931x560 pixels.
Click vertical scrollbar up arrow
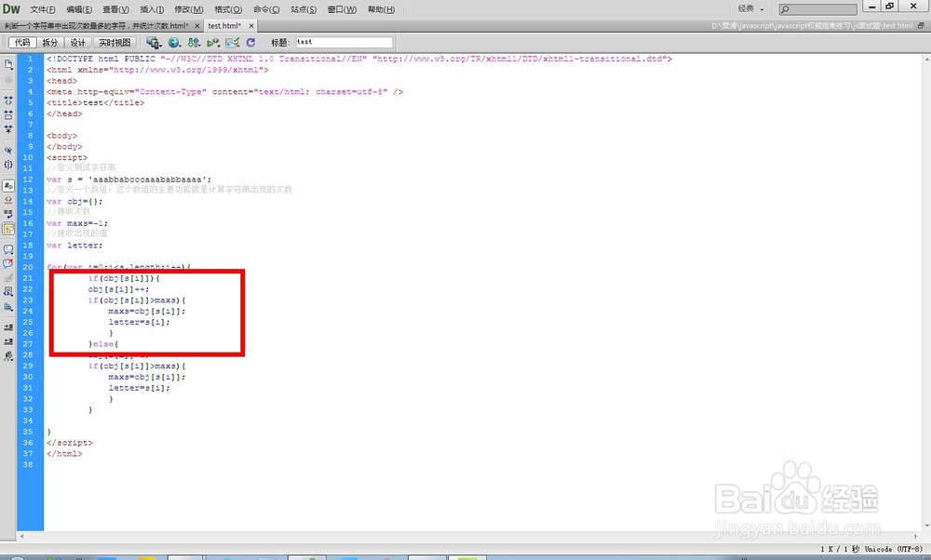[926, 60]
